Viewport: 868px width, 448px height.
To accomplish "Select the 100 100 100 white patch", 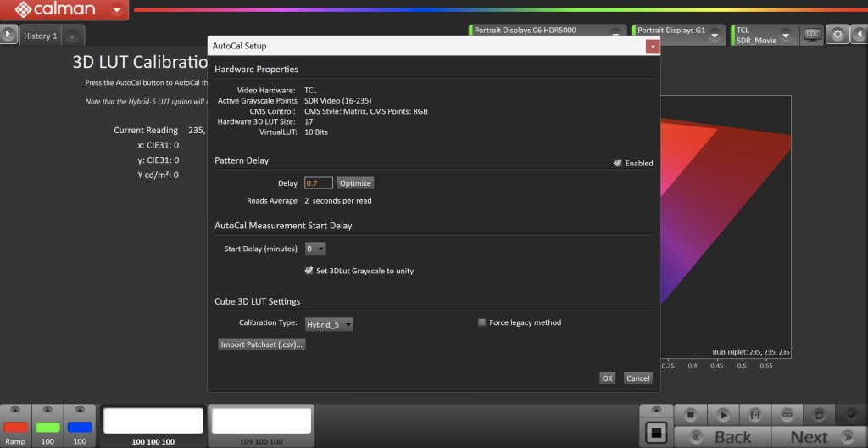I will click(153, 421).
